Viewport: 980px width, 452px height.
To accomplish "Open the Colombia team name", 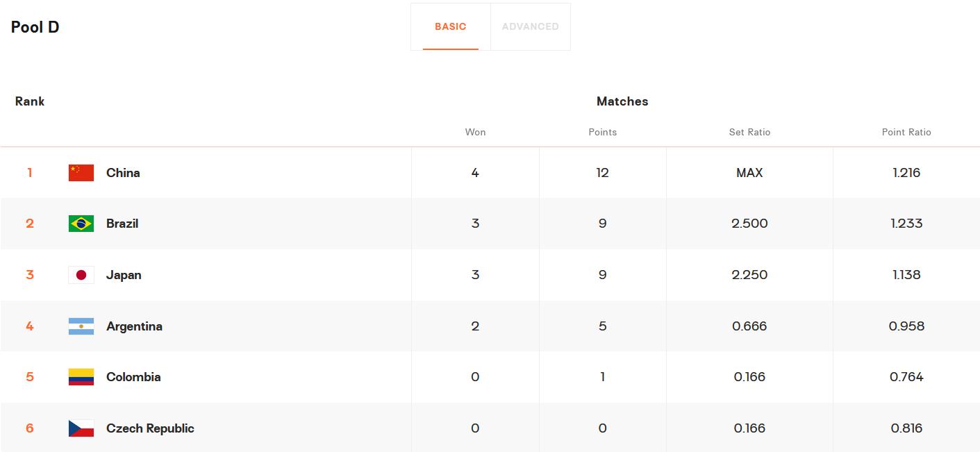I will pos(133,377).
